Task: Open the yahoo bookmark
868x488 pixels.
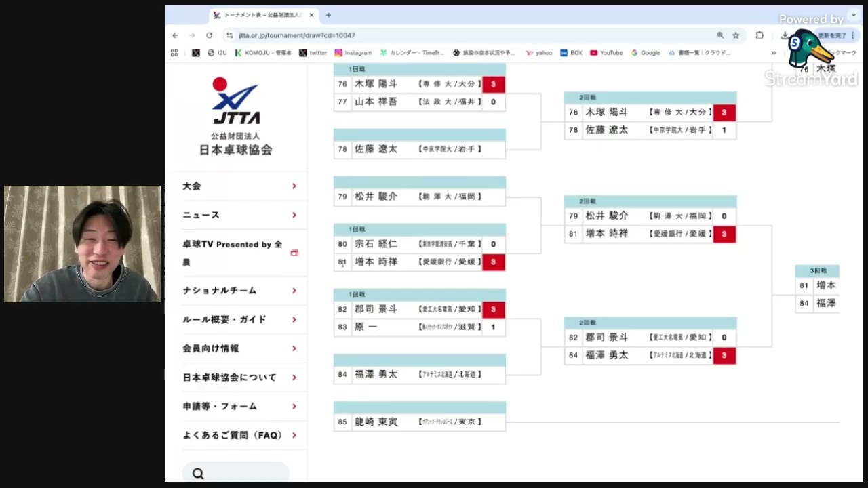Action: [x=539, y=52]
